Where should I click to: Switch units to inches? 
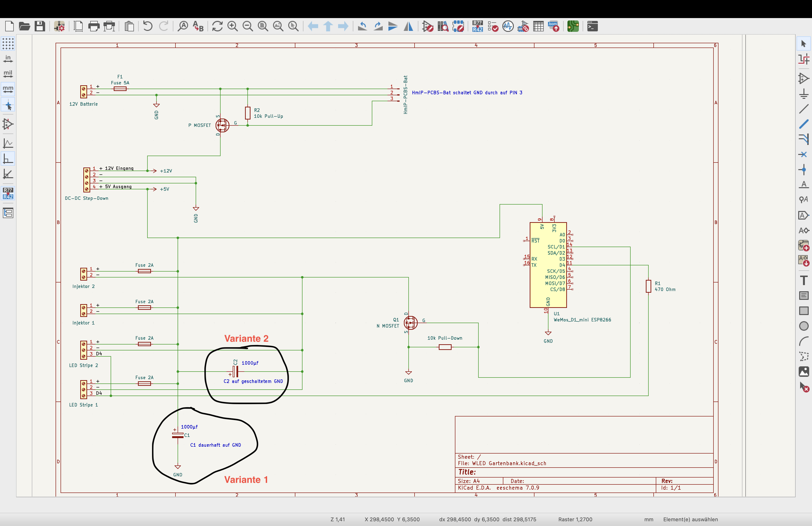coord(8,59)
